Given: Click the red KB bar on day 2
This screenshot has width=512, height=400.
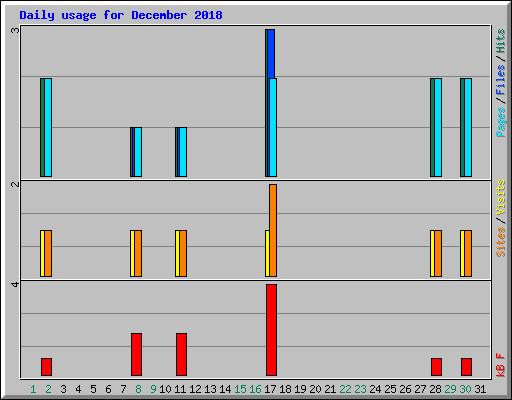Looking at the screenshot, I should coord(46,367).
